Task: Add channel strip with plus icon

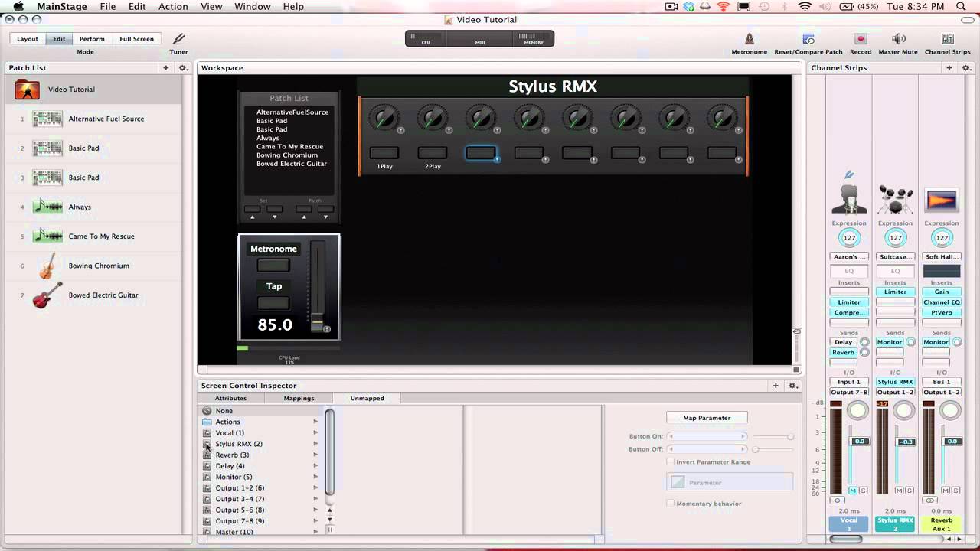Action: coord(949,68)
